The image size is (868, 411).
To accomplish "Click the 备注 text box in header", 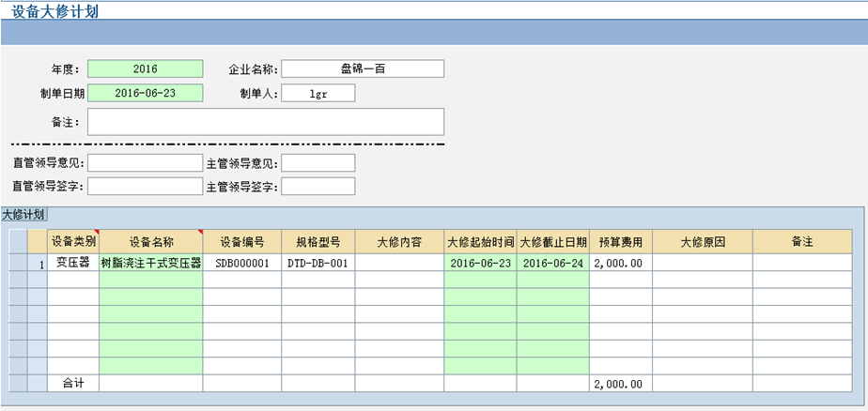I will (265, 122).
